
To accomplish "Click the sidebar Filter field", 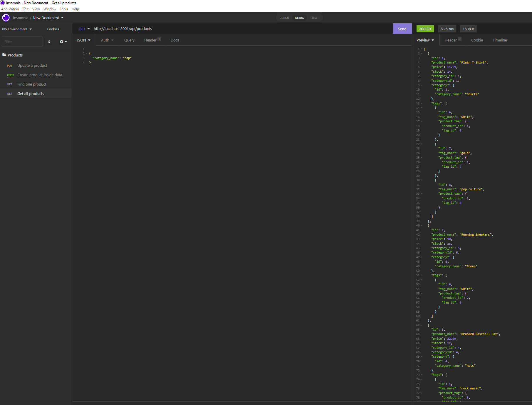I will [x=22, y=41].
